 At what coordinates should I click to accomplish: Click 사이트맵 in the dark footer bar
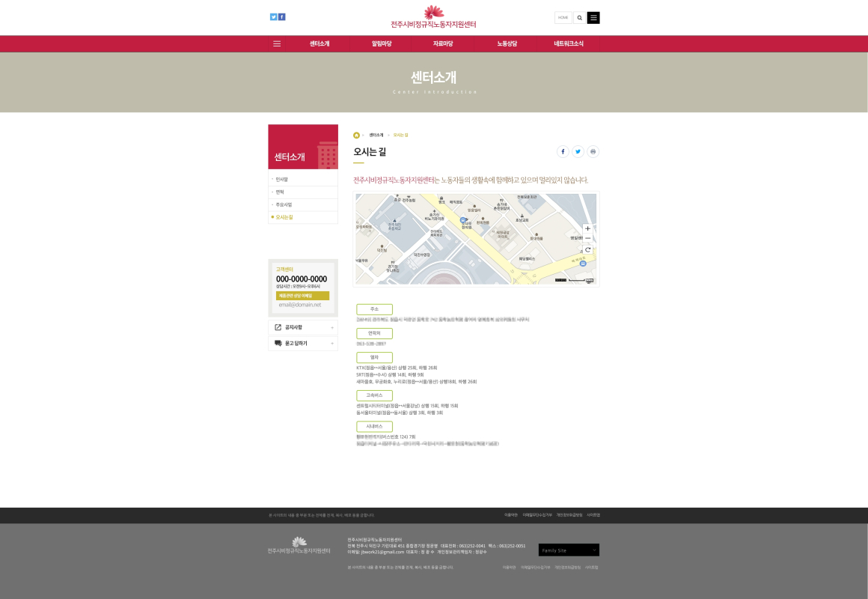[x=593, y=515]
